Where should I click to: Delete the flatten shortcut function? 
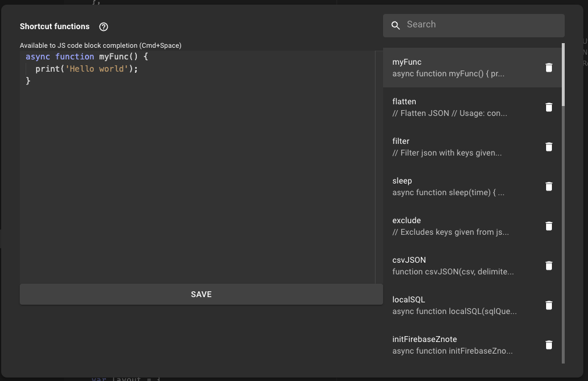[548, 107]
